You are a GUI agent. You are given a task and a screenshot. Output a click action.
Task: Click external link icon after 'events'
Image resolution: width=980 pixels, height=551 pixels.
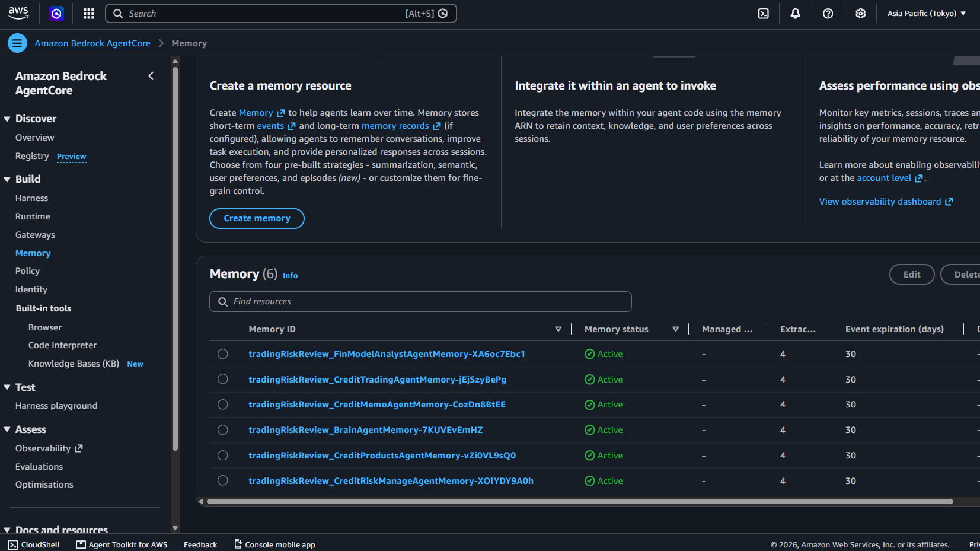coord(292,126)
